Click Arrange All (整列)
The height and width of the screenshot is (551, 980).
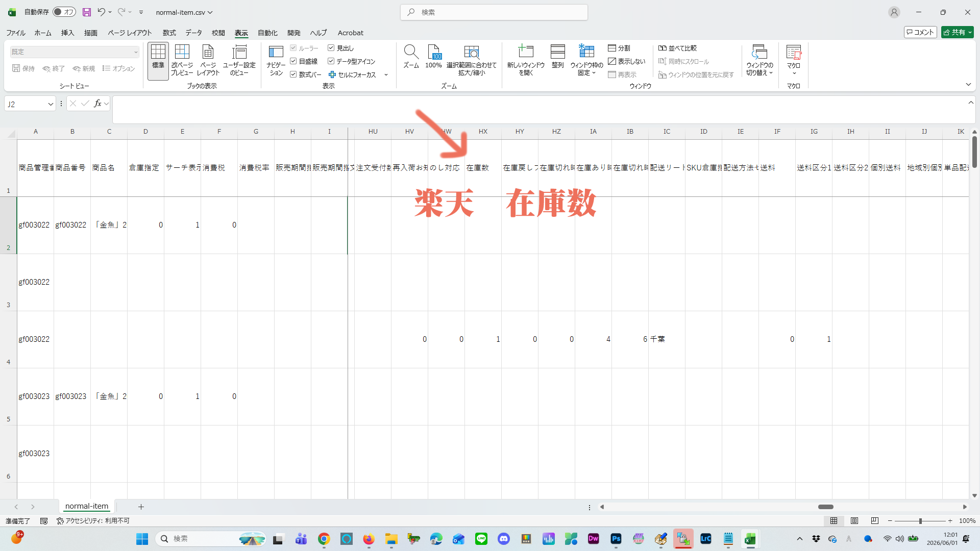click(557, 57)
